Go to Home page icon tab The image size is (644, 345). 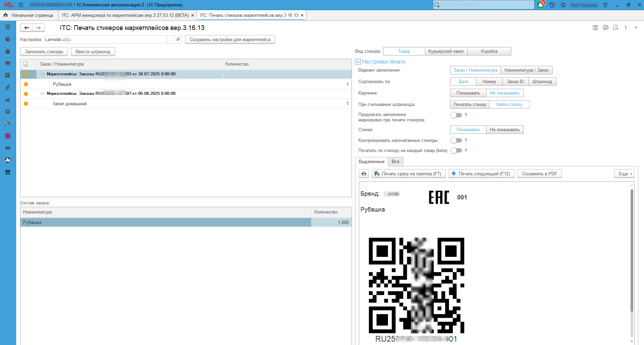point(6,15)
